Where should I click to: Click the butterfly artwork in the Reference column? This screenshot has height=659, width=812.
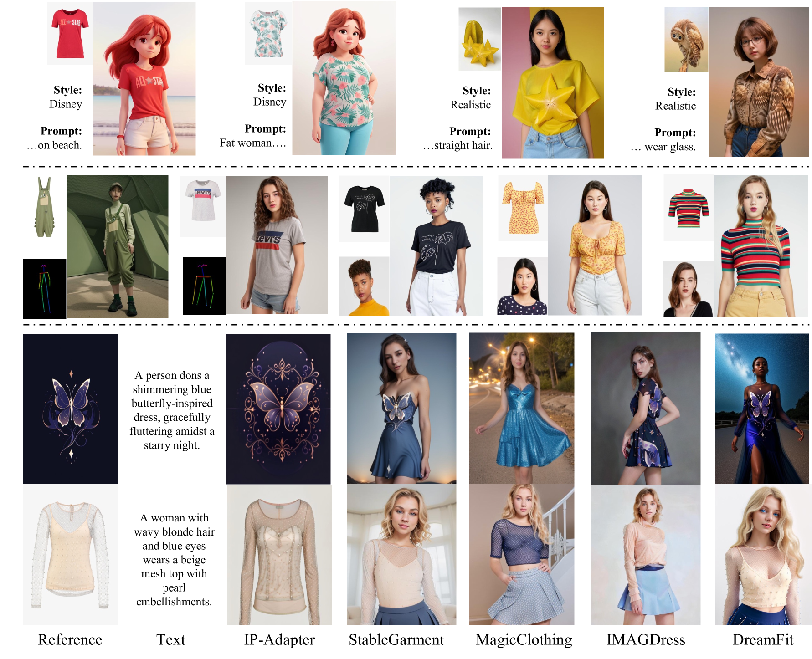[71, 409]
